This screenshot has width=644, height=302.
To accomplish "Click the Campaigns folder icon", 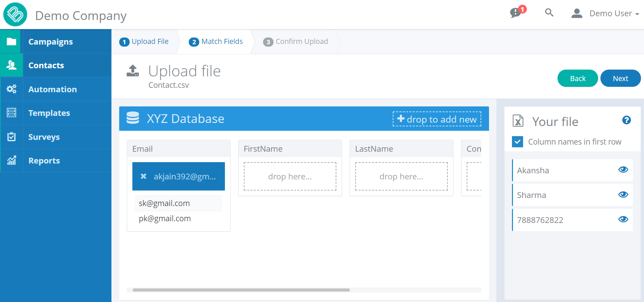I will tap(11, 42).
